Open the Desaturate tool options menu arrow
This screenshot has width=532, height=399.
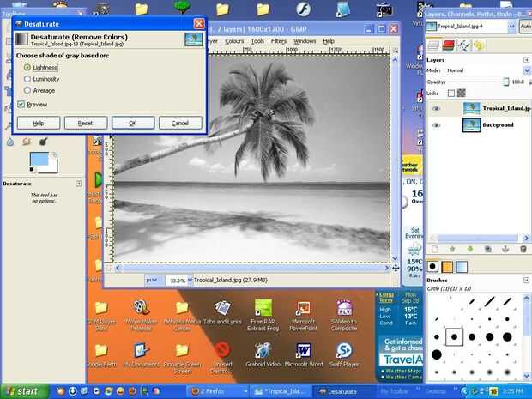(78, 184)
